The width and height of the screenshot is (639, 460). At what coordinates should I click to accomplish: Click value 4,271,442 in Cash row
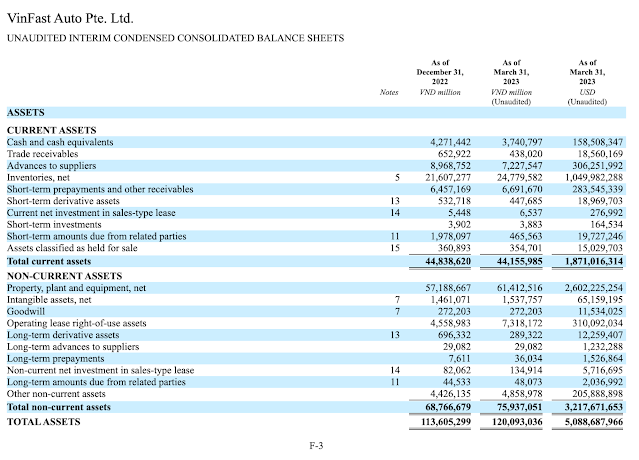click(450, 142)
